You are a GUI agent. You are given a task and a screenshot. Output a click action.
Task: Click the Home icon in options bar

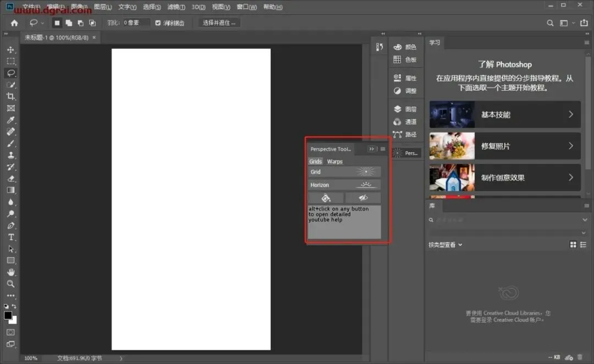(14, 23)
